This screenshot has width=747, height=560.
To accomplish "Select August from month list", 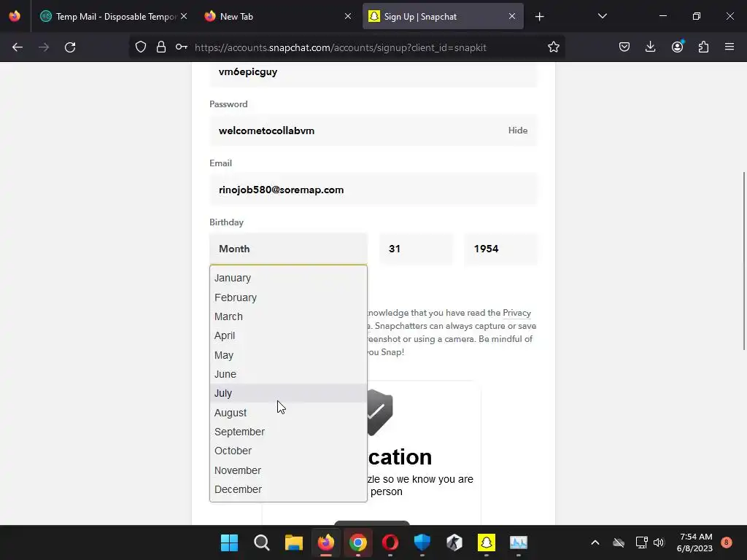I will point(288,413).
